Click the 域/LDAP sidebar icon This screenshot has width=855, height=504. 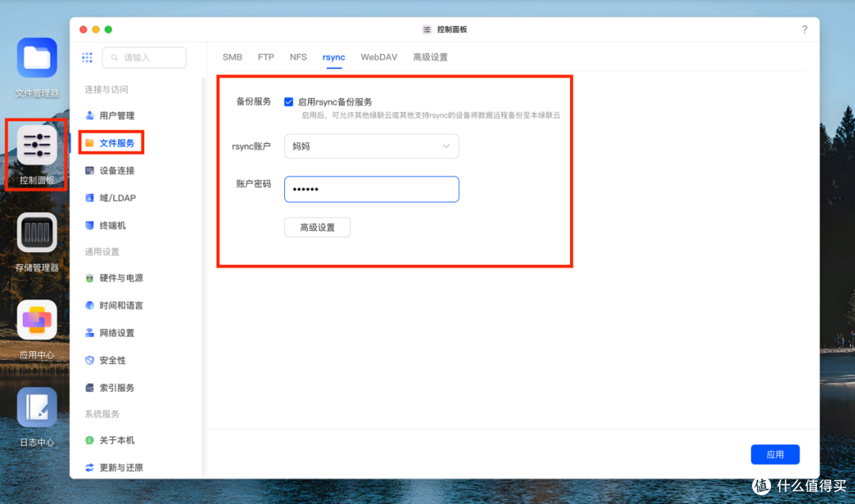tap(89, 198)
